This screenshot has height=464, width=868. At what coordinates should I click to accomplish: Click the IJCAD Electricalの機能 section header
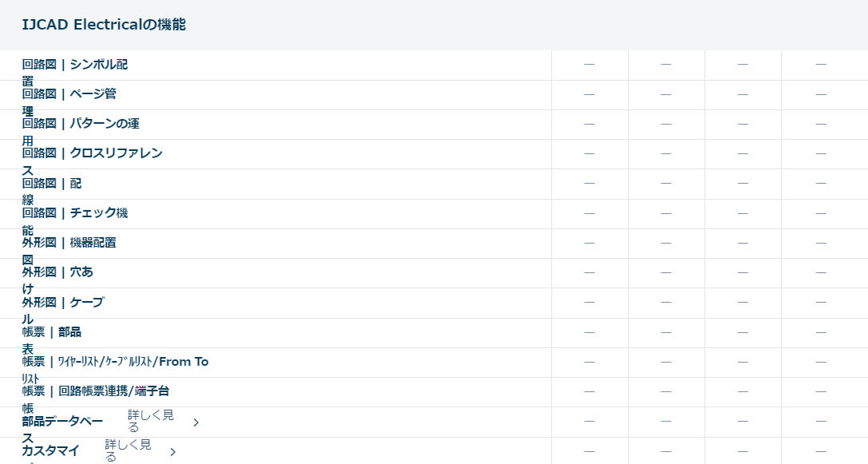(104, 25)
